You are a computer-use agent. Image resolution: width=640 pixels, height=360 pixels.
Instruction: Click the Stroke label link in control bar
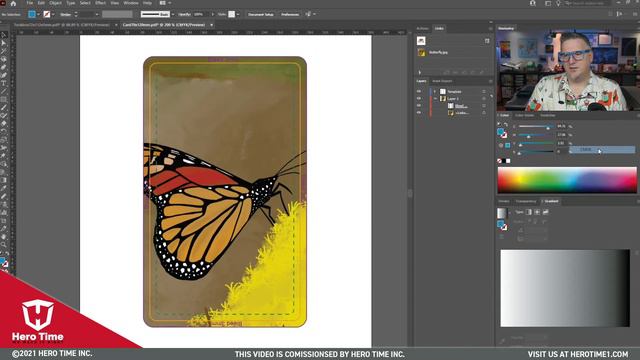66,14
